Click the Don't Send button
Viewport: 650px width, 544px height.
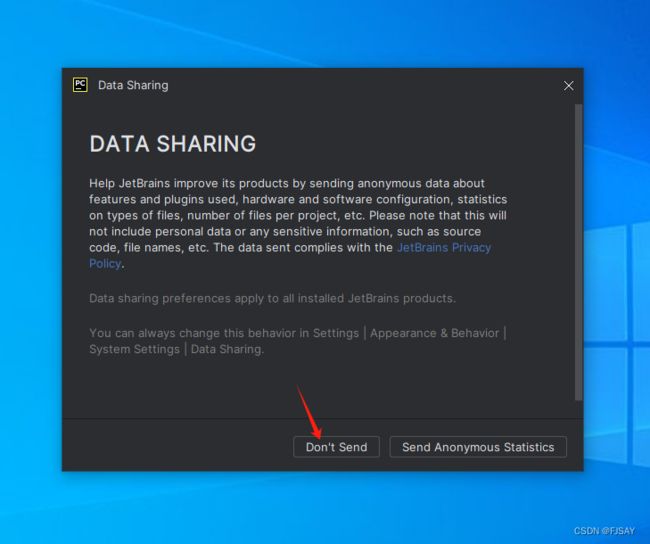[x=336, y=447]
